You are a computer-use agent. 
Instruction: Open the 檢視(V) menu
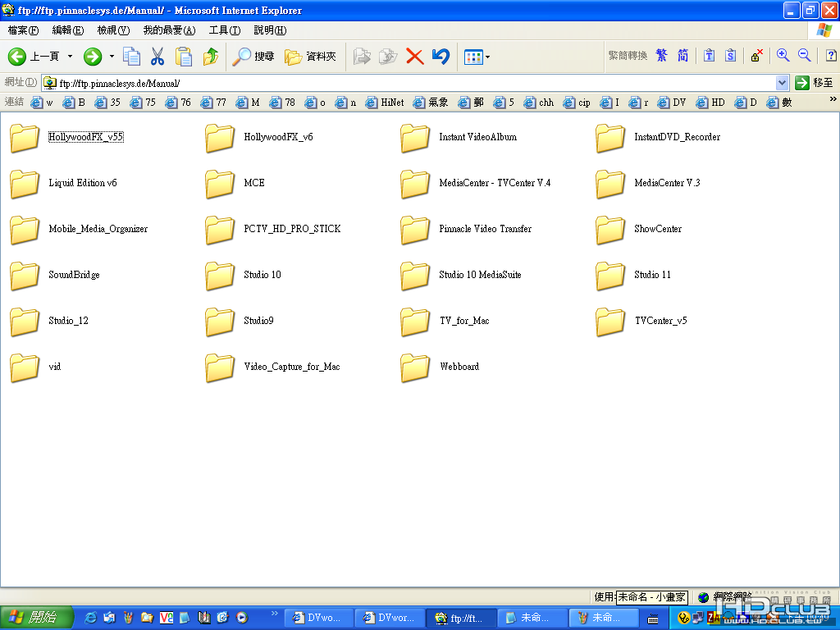pos(113,30)
